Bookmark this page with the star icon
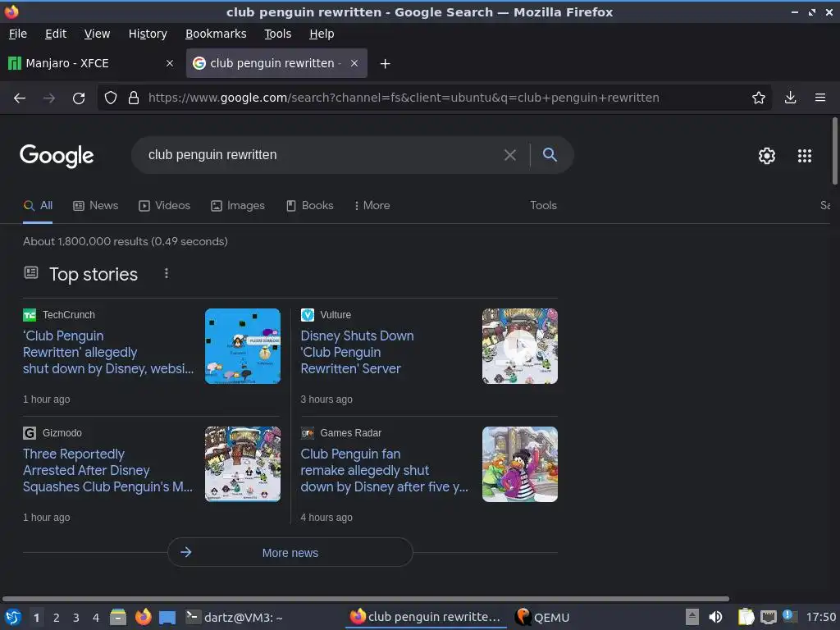840x630 pixels. click(758, 98)
